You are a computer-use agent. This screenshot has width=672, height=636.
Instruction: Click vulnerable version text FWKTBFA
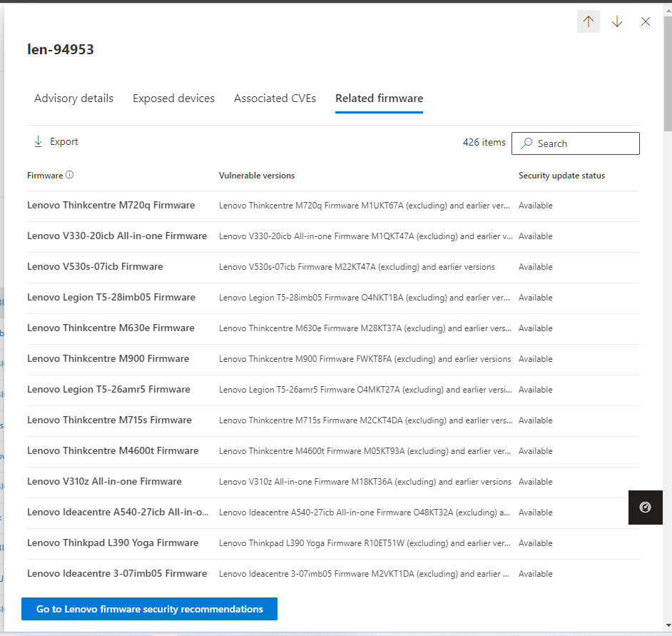tap(374, 359)
